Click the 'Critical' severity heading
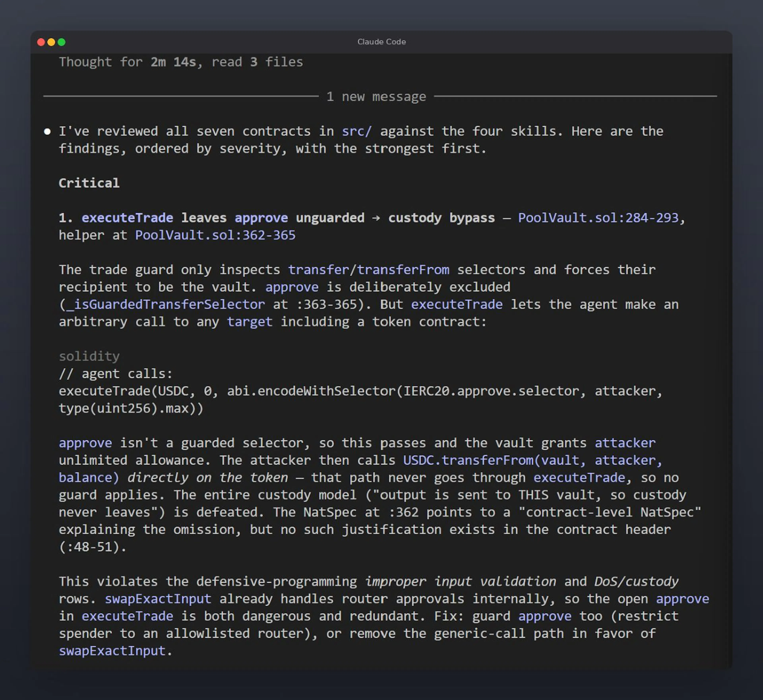This screenshot has width=763, height=700. point(89,183)
